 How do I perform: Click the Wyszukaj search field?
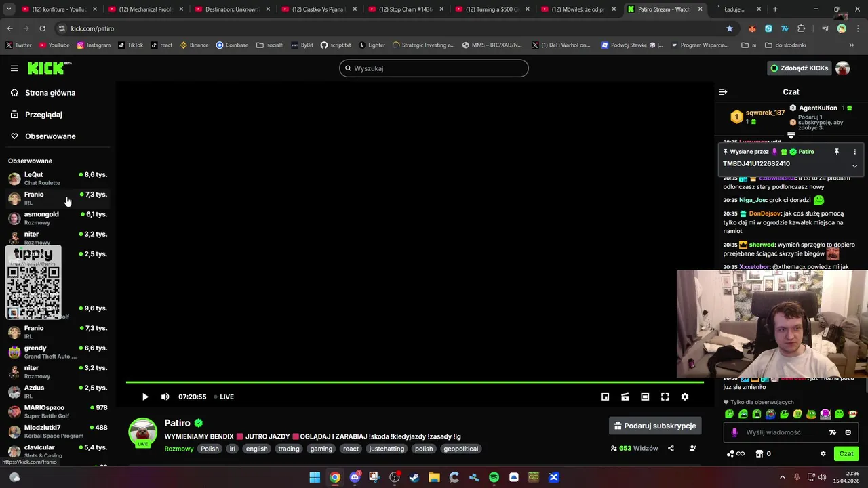tap(434, 68)
